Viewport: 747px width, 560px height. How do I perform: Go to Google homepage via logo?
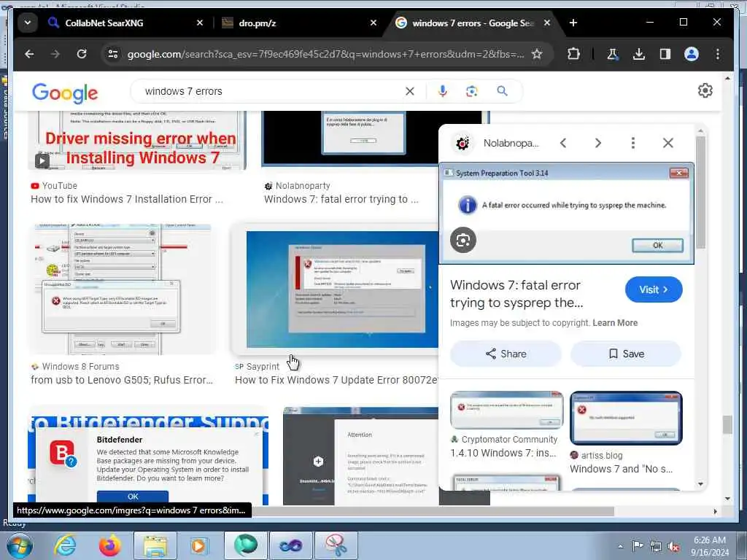click(x=65, y=93)
